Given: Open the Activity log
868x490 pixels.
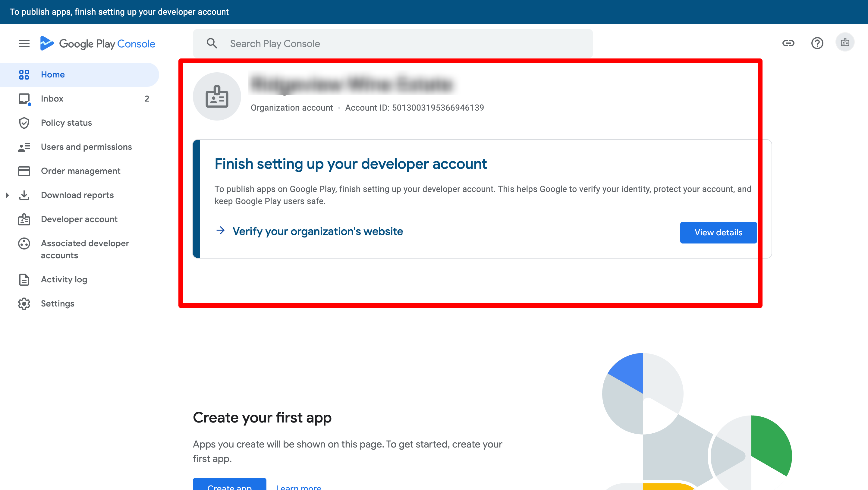Looking at the screenshot, I should [x=64, y=279].
